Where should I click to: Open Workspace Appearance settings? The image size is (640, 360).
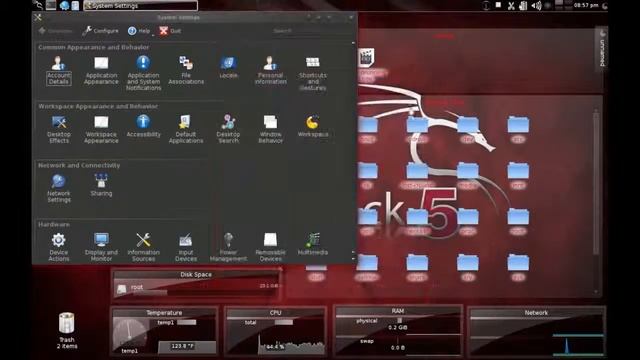[x=101, y=129]
